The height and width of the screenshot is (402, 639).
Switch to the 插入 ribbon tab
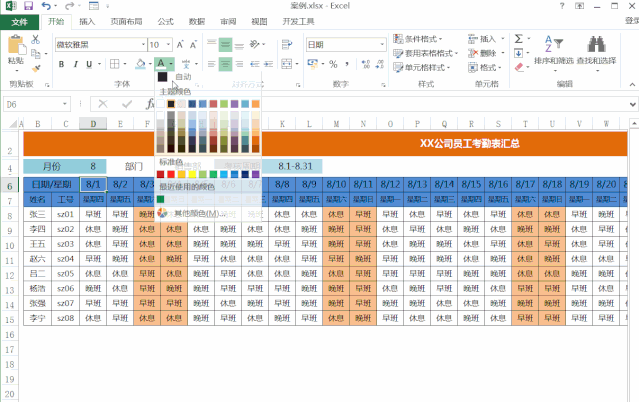click(x=87, y=22)
